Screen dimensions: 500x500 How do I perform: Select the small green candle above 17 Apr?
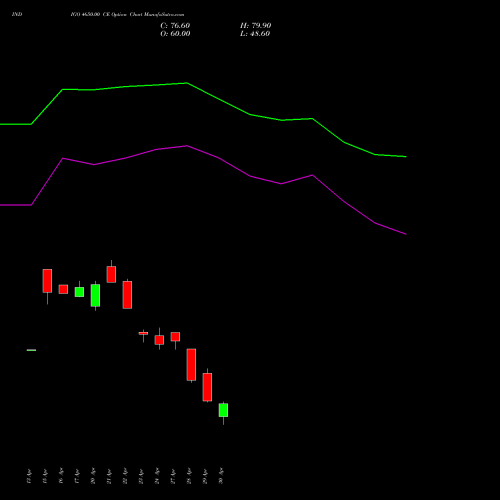coord(79,292)
